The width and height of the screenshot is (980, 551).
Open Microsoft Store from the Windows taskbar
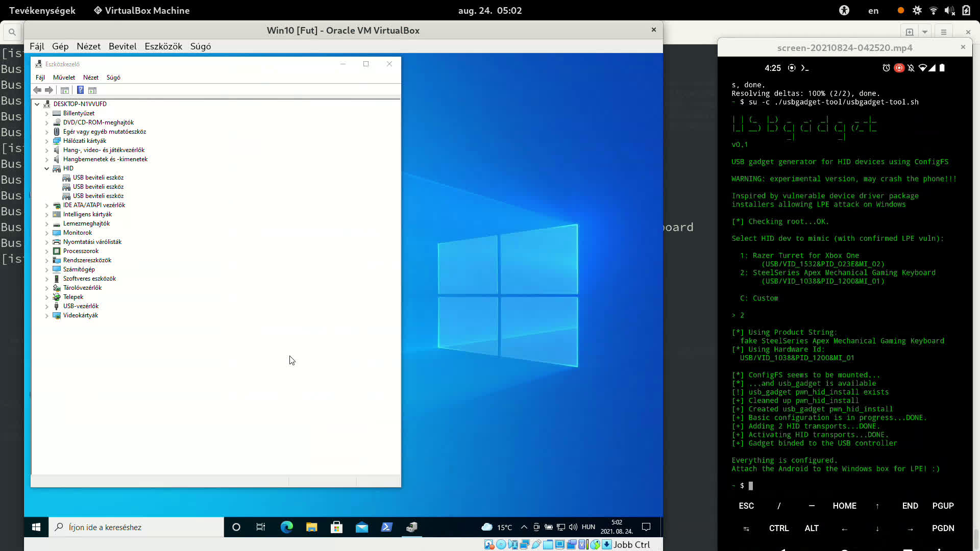click(x=337, y=527)
